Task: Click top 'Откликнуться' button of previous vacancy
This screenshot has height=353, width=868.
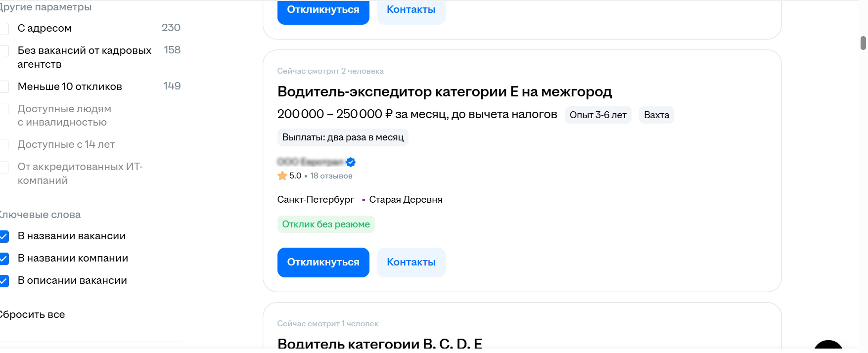Action: click(x=323, y=10)
